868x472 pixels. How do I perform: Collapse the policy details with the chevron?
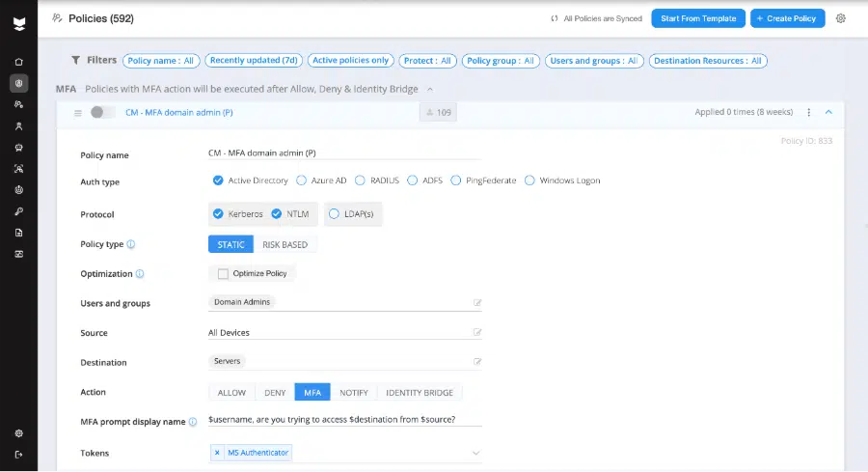click(828, 112)
